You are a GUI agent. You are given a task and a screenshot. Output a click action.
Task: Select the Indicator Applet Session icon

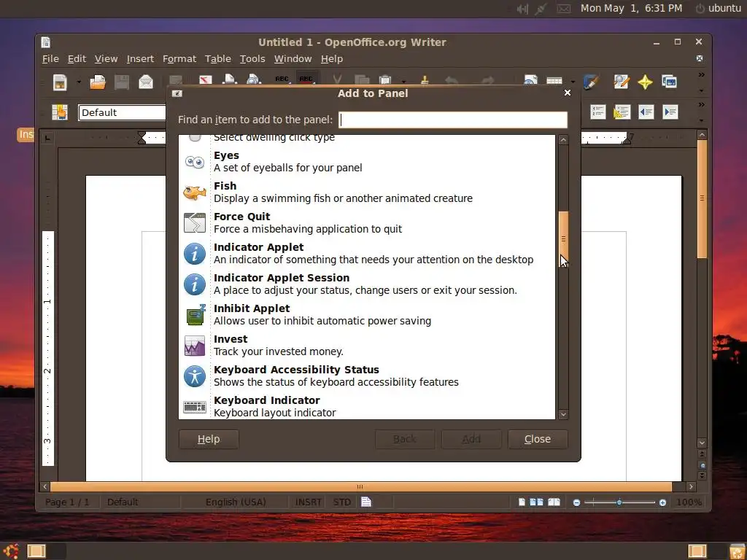(194, 284)
